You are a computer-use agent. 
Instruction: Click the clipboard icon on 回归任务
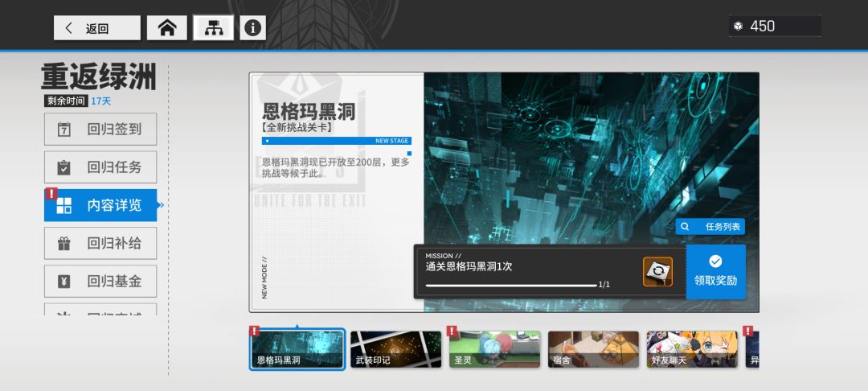pos(64,167)
